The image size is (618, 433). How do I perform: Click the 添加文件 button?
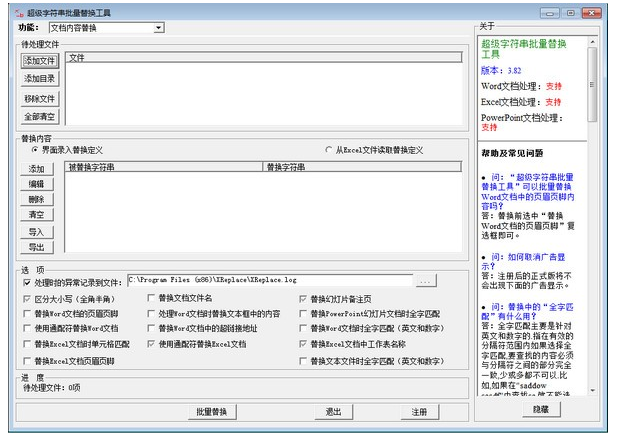pyautogui.click(x=40, y=61)
